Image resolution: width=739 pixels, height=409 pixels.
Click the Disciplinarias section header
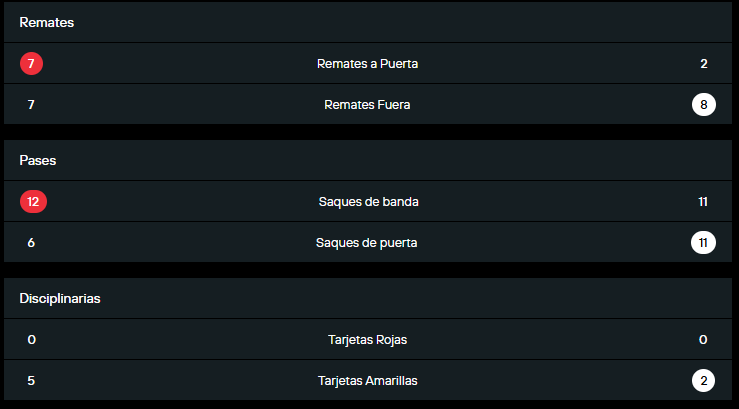click(60, 298)
